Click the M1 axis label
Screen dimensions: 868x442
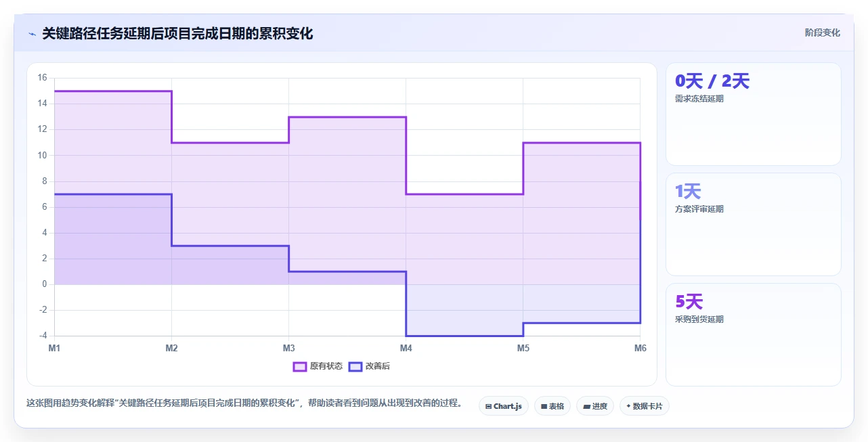tap(54, 348)
